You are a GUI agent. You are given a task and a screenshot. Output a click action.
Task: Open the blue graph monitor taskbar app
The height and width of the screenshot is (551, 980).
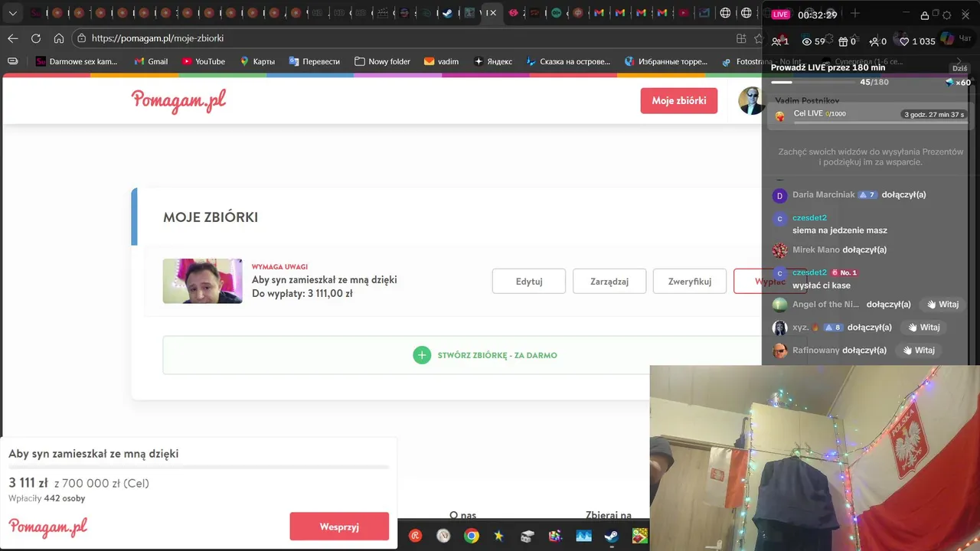[583, 536]
